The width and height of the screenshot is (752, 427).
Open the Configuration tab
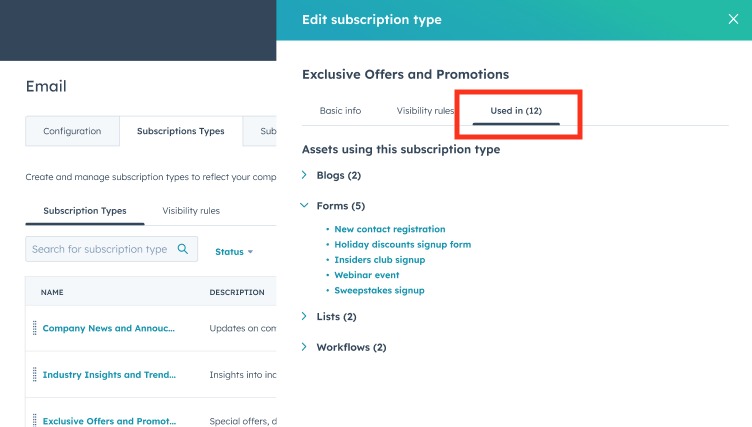pos(72,131)
